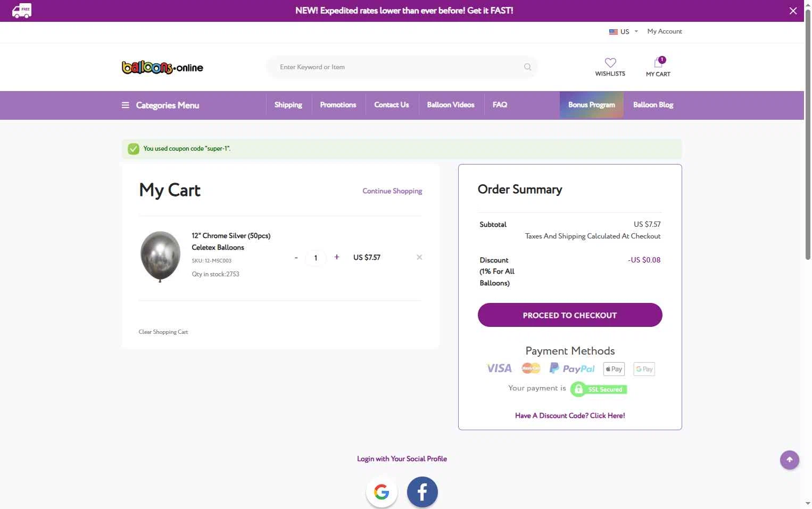This screenshot has width=812, height=509.
Task: Click the free shipping truck icon
Action: [22, 11]
